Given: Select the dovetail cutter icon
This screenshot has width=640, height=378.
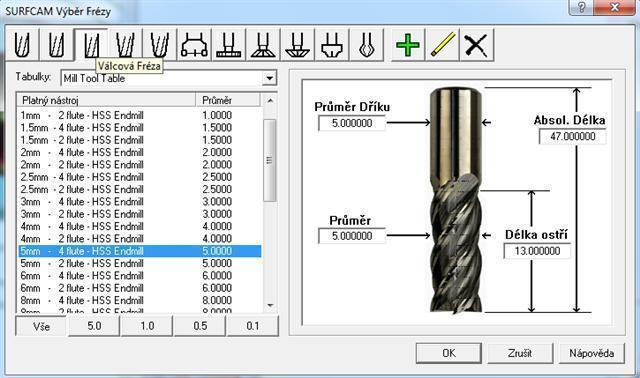Looking at the screenshot, I should pos(263,44).
